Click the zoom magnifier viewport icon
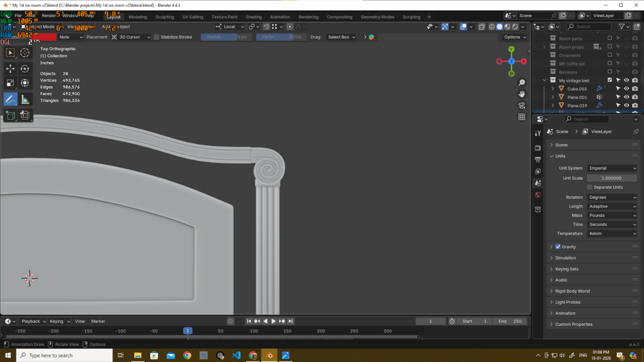This screenshot has width=644, height=362. tap(522, 82)
